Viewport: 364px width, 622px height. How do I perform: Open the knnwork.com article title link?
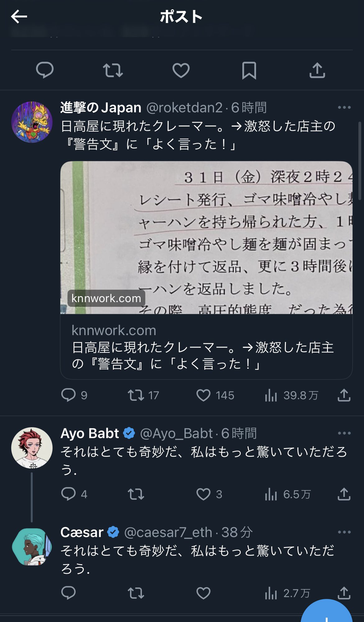[x=203, y=355]
